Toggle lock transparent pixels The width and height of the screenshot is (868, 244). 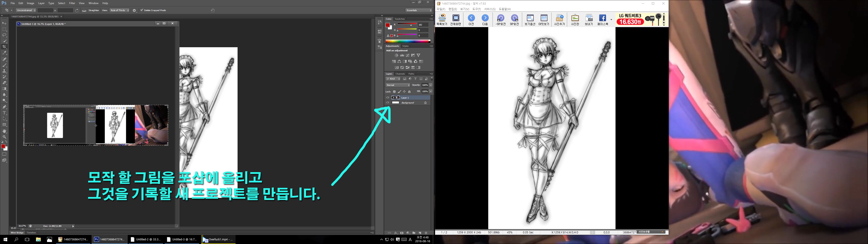[394, 92]
